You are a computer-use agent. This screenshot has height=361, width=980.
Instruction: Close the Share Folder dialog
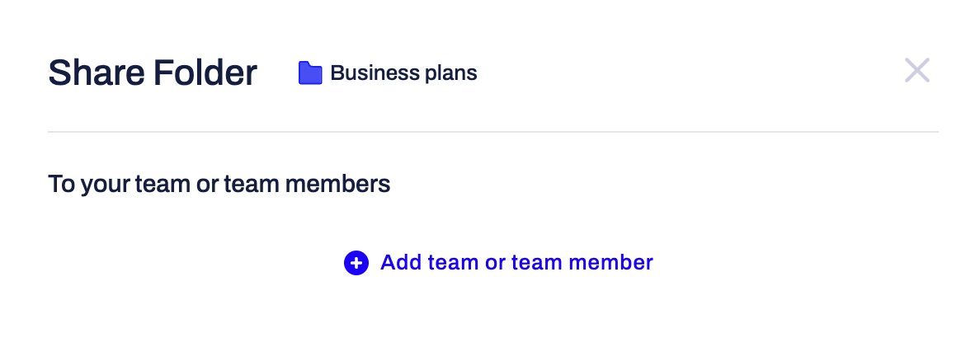[x=916, y=70]
